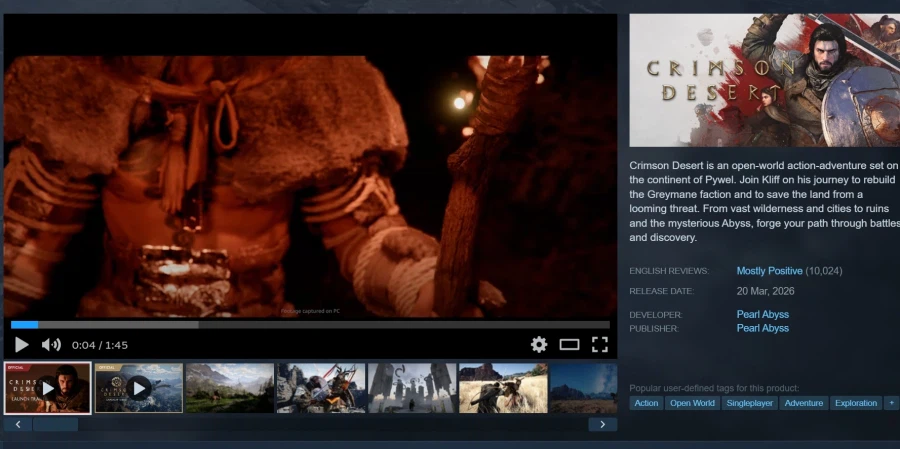Mute the trailer volume speaker icon
The height and width of the screenshot is (449, 900).
51,345
